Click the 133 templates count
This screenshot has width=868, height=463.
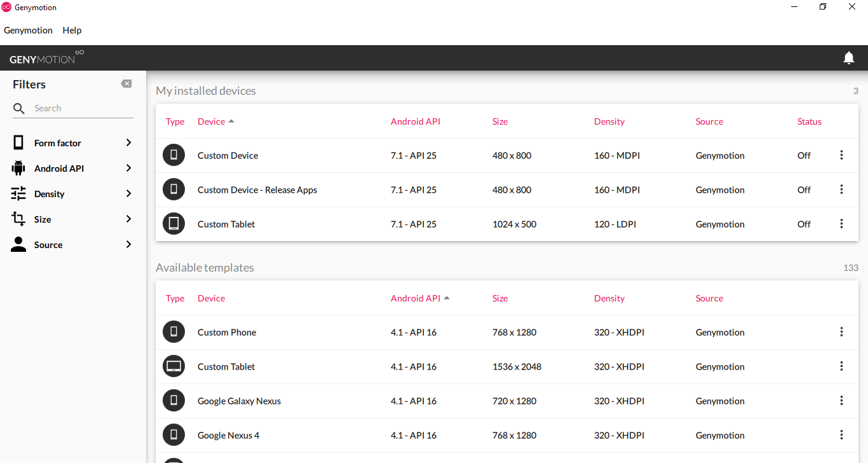[851, 268]
